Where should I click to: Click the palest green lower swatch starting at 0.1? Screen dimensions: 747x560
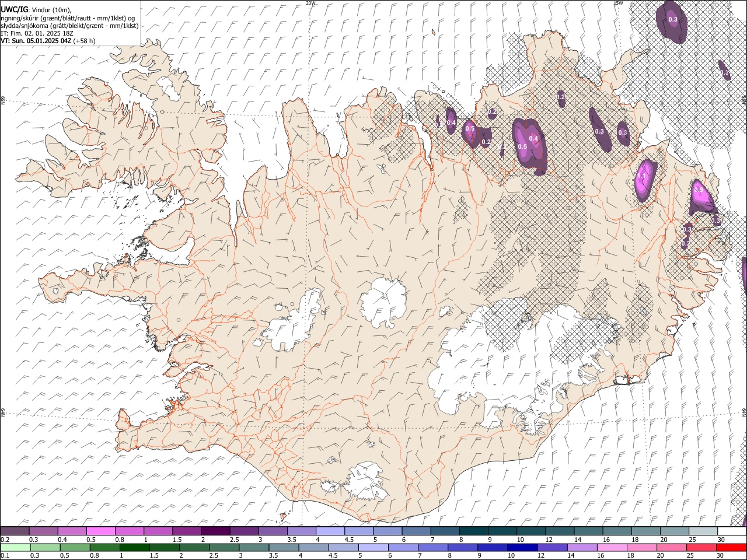coord(15,547)
